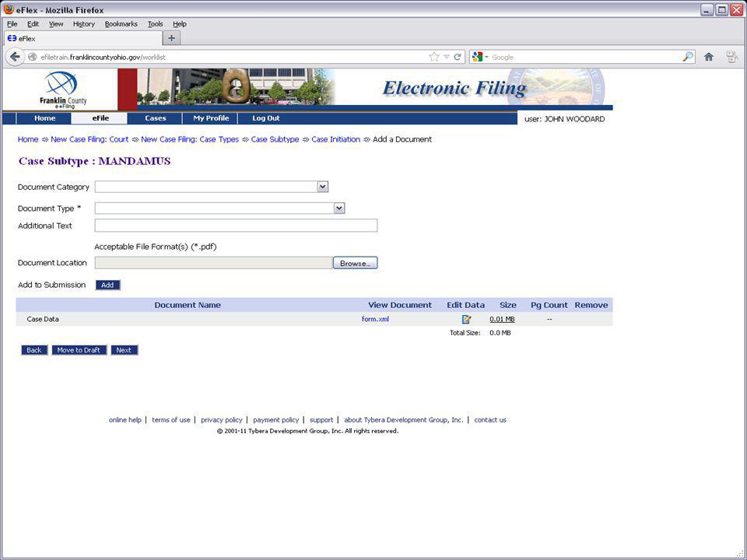Click the 0.01 MB size value
Screen dimensions: 747x560
pyautogui.click(x=502, y=319)
